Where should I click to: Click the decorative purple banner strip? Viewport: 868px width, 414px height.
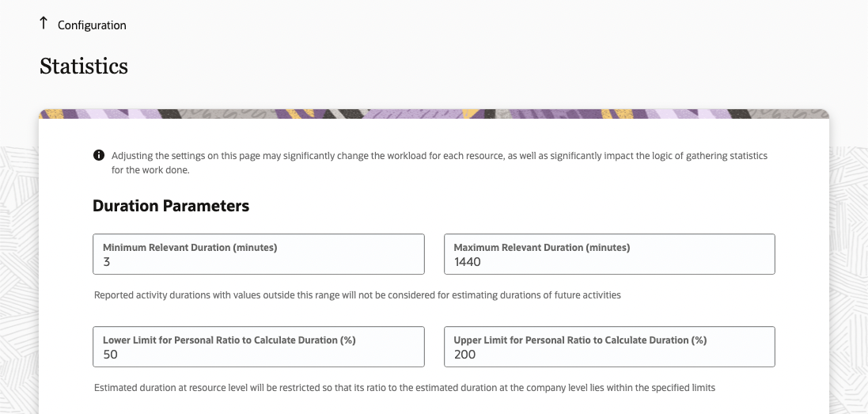(x=434, y=113)
